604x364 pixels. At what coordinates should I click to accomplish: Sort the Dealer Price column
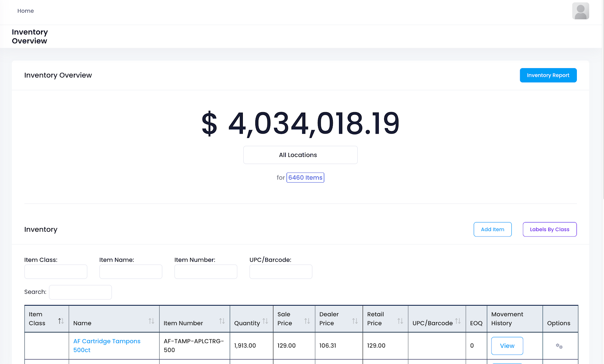[354, 321]
